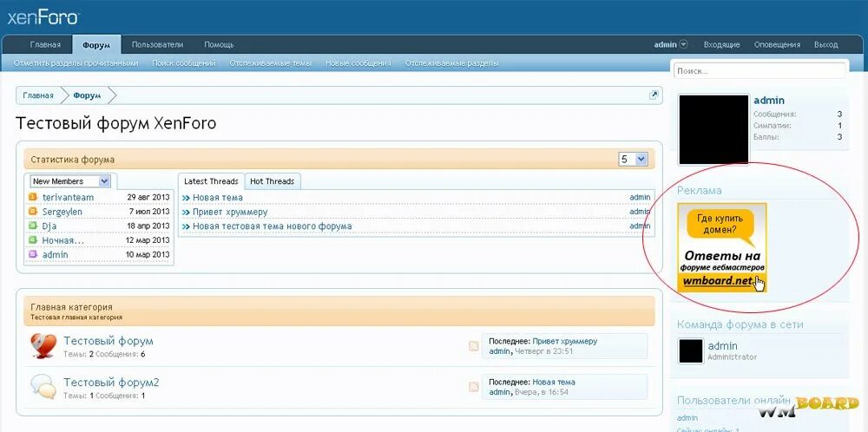Click the Поиск search field
This screenshot has height=432, width=868.
click(x=759, y=71)
